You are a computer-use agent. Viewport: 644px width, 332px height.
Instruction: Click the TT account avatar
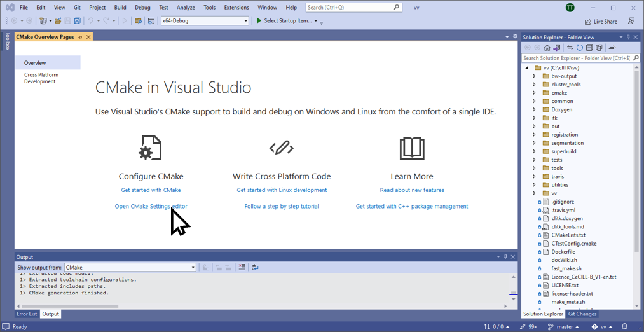point(570,8)
